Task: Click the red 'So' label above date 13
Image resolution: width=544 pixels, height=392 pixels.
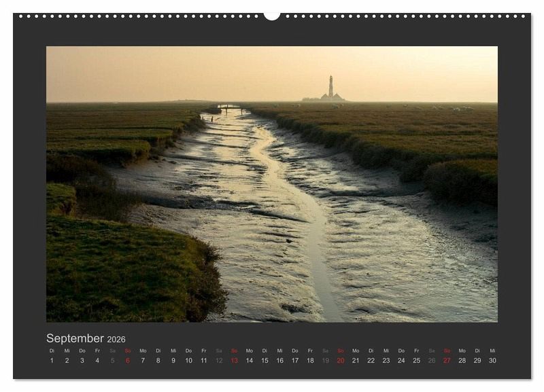Action: point(234,351)
